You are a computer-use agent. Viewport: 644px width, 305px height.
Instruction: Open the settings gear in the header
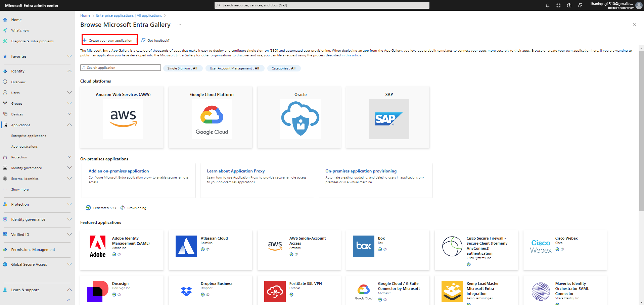(558, 5)
